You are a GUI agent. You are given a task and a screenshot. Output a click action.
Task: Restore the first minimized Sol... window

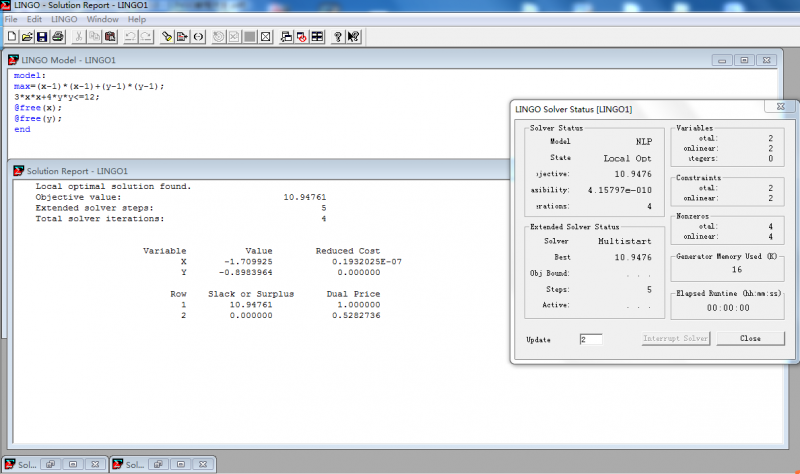coord(51,464)
